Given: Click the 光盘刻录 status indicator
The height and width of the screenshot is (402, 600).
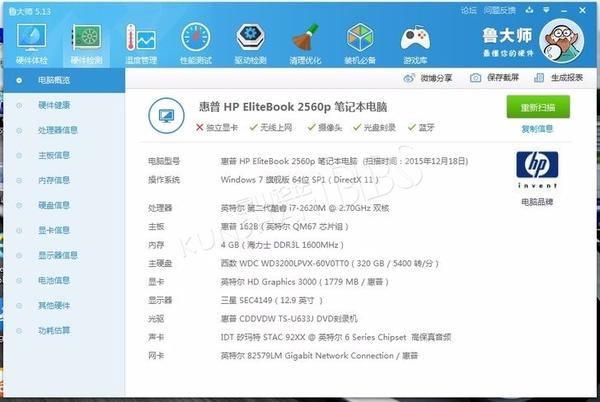Looking at the screenshot, I should click(374, 127).
